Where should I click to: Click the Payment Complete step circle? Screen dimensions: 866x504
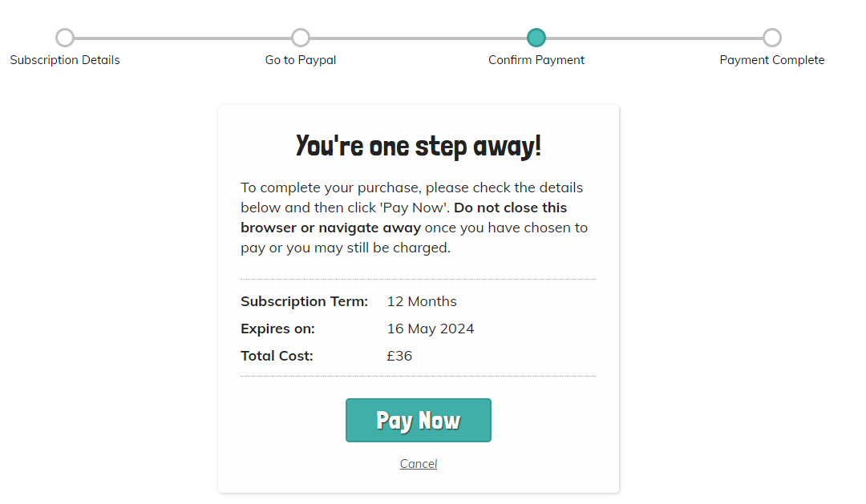[x=772, y=38]
